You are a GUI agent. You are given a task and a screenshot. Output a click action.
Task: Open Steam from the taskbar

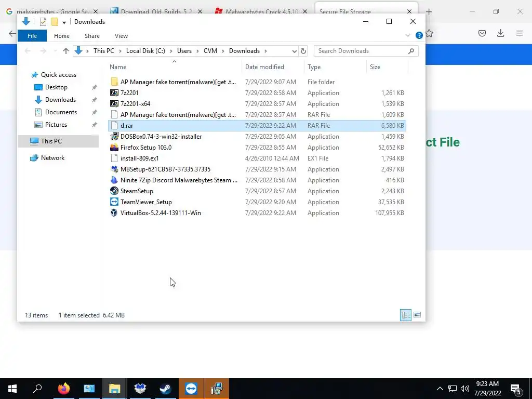point(166,389)
